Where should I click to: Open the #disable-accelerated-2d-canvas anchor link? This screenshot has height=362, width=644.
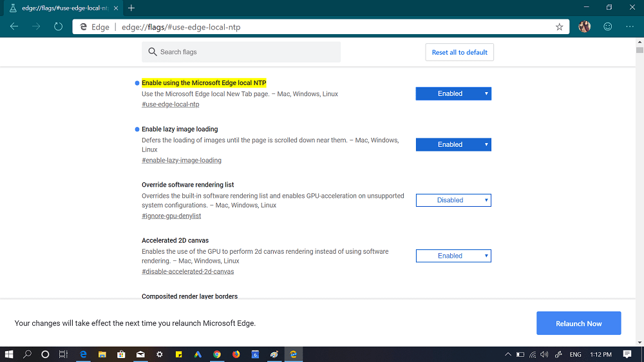click(187, 271)
